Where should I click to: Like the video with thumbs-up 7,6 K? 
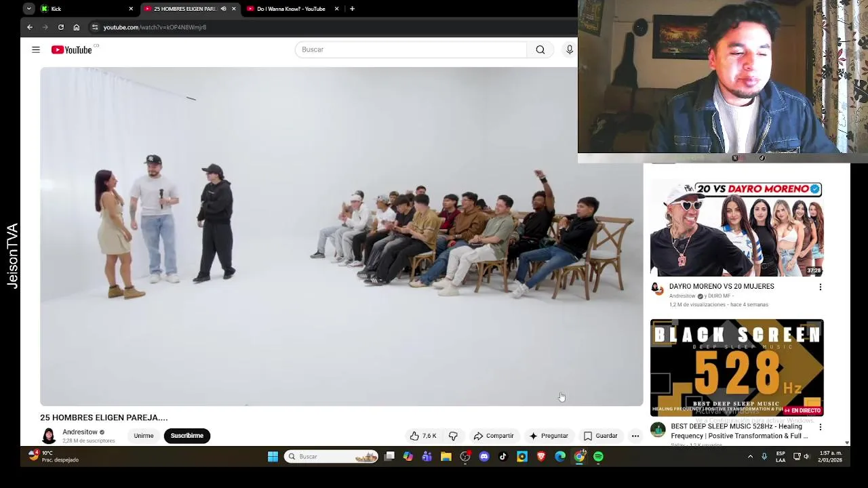pos(423,436)
